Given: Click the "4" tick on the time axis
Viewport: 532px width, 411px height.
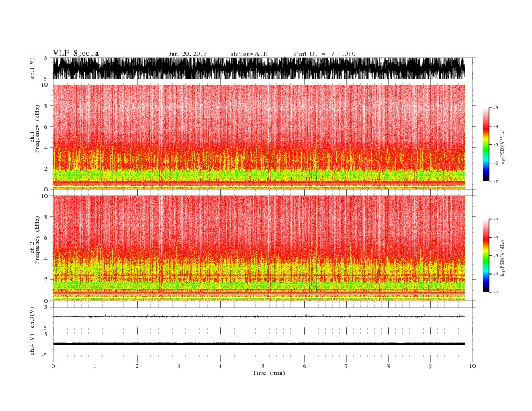Looking at the screenshot, I should coord(220,366).
